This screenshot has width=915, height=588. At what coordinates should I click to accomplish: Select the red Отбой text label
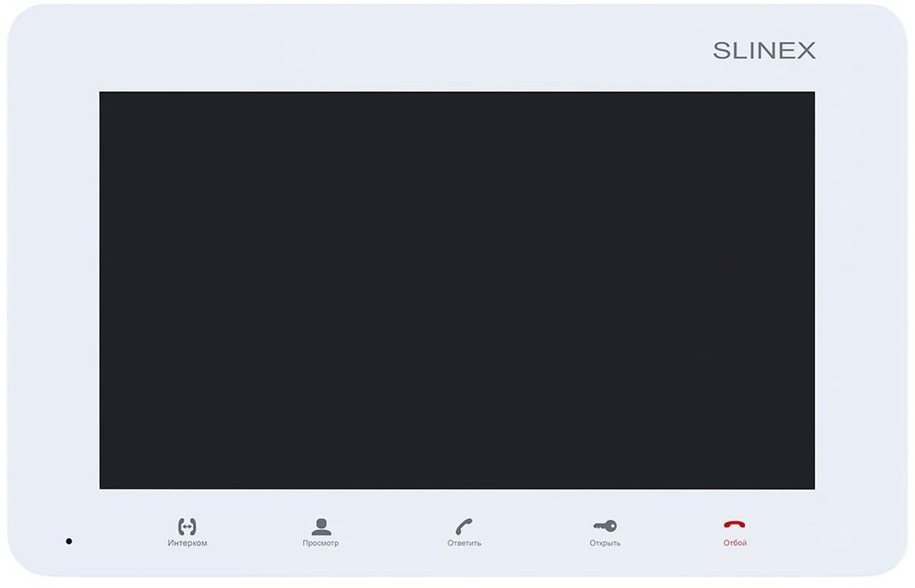(x=735, y=543)
